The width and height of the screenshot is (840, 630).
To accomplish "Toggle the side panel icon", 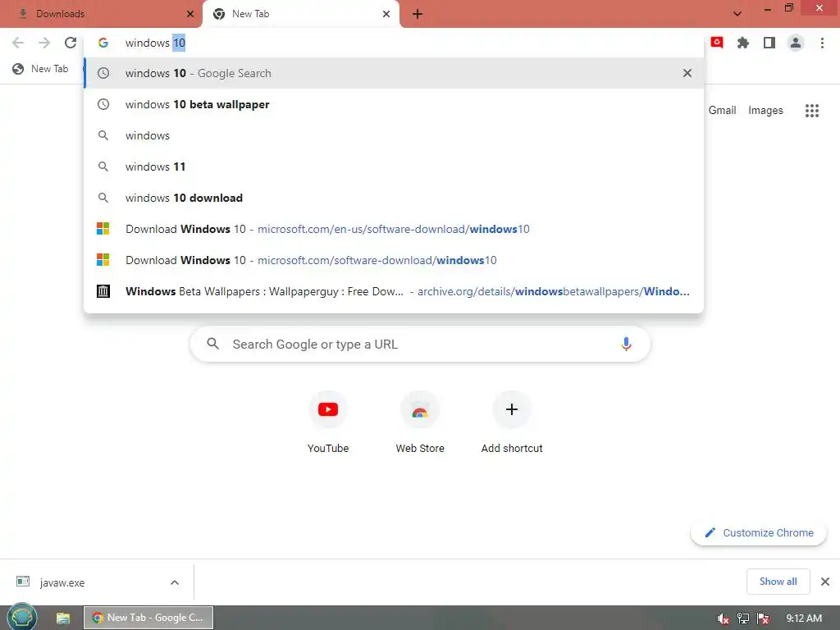I will pyautogui.click(x=769, y=43).
